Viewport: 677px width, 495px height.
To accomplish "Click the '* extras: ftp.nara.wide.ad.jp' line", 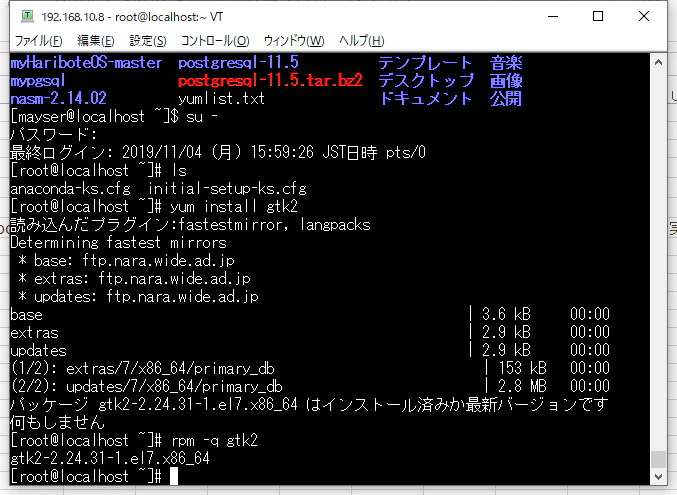I will click(134, 279).
